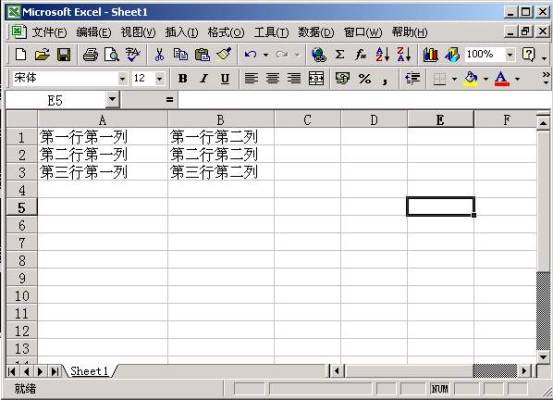
Task: Show the Drawing toolbar icon
Action: click(x=452, y=55)
